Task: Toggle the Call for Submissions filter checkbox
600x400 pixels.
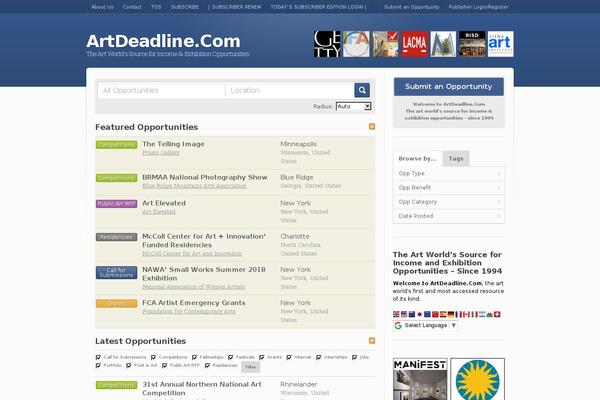Action: (98, 357)
